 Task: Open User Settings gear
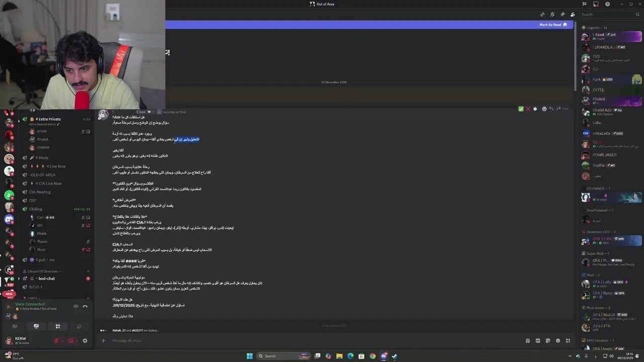coord(85,341)
